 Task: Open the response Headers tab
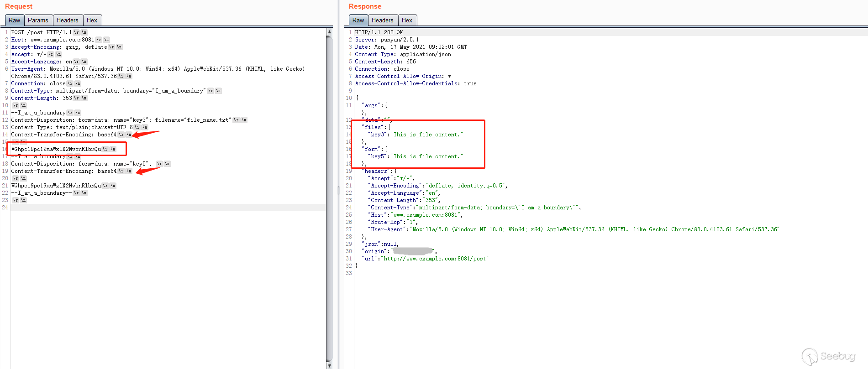pos(382,20)
